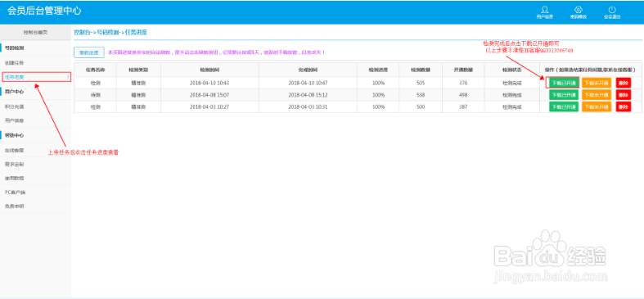Click detection time 2018-04-10 10:43
644x299 pixels.
click(x=209, y=83)
